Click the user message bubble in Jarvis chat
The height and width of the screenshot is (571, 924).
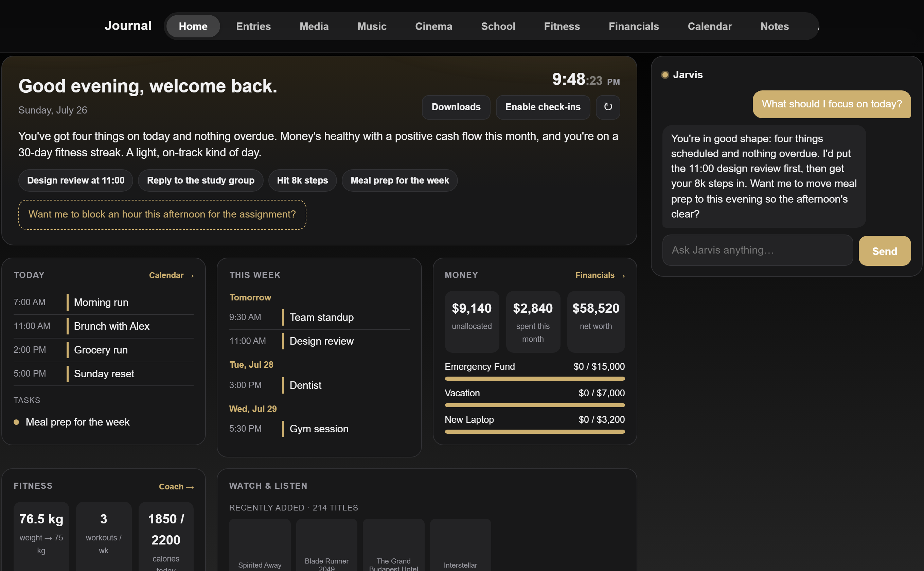click(832, 104)
